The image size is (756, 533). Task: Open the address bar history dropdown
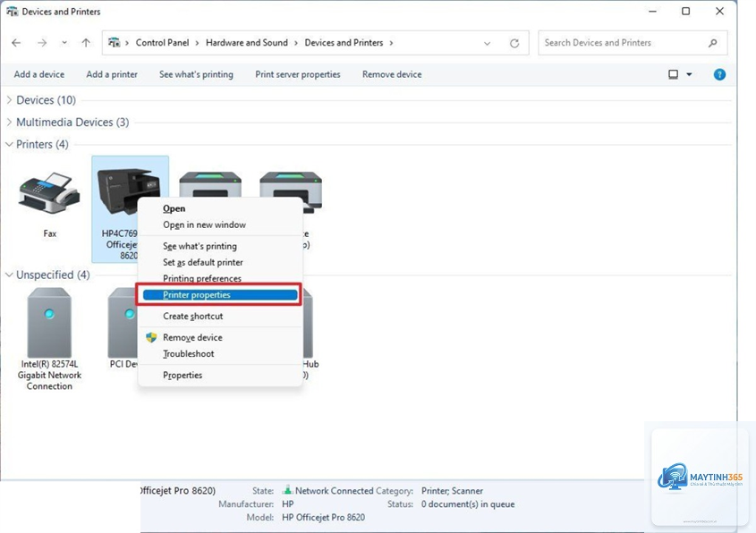[x=487, y=43]
